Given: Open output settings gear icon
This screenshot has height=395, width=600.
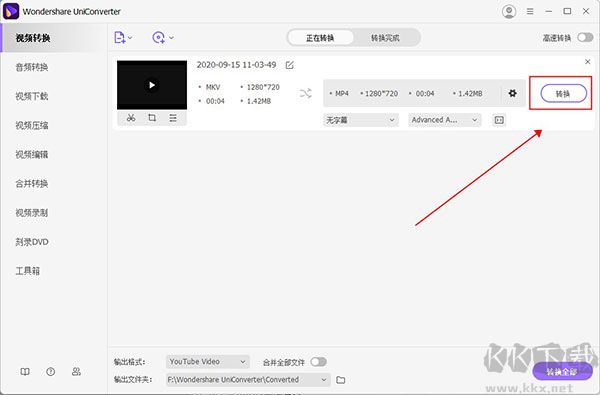Looking at the screenshot, I should (x=512, y=93).
